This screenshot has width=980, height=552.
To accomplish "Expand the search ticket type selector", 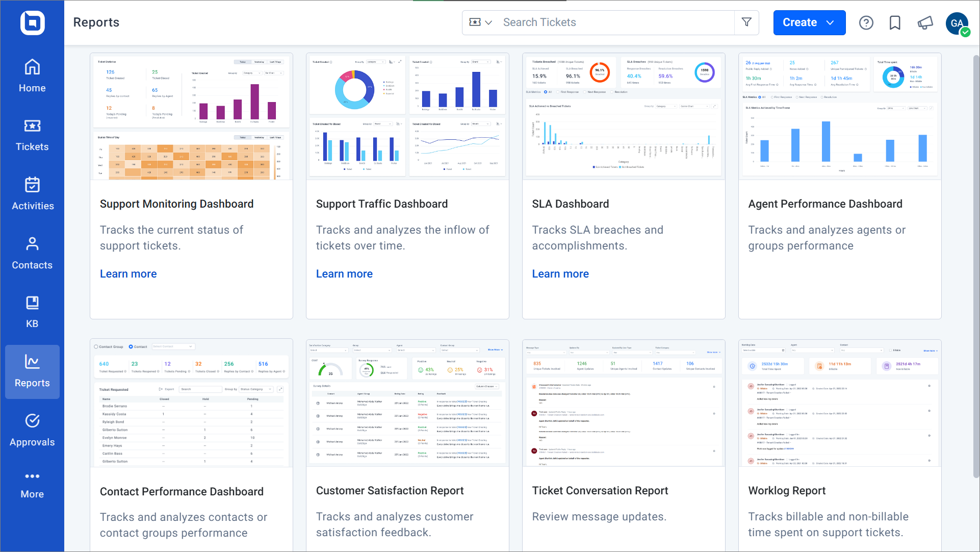I will [x=481, y=22].
